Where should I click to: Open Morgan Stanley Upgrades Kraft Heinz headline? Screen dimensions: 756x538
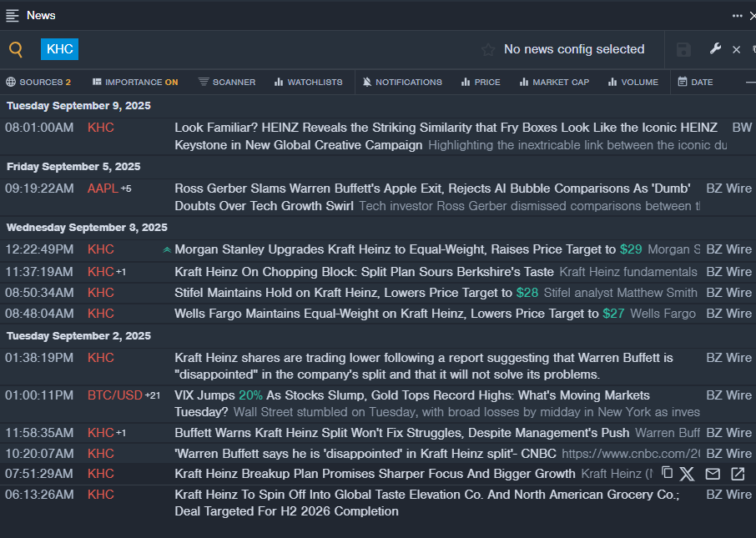click(x=395, y=249)
